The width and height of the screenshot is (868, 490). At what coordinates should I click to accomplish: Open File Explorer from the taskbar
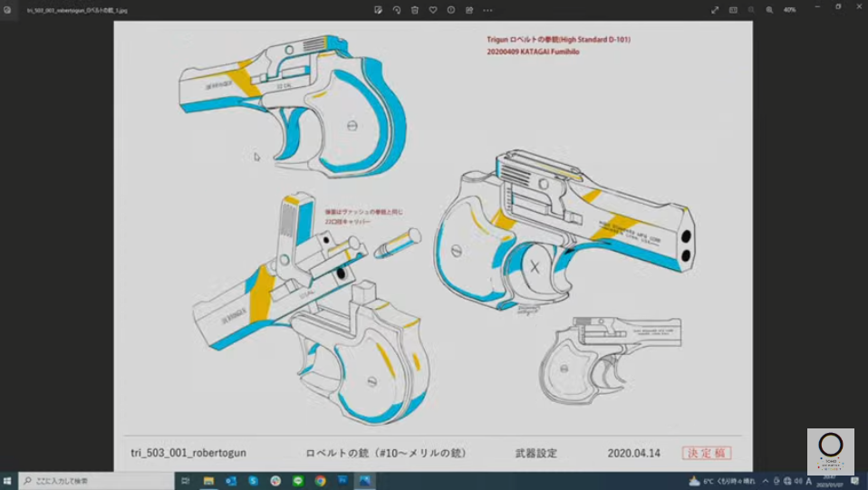pos(208,481)
